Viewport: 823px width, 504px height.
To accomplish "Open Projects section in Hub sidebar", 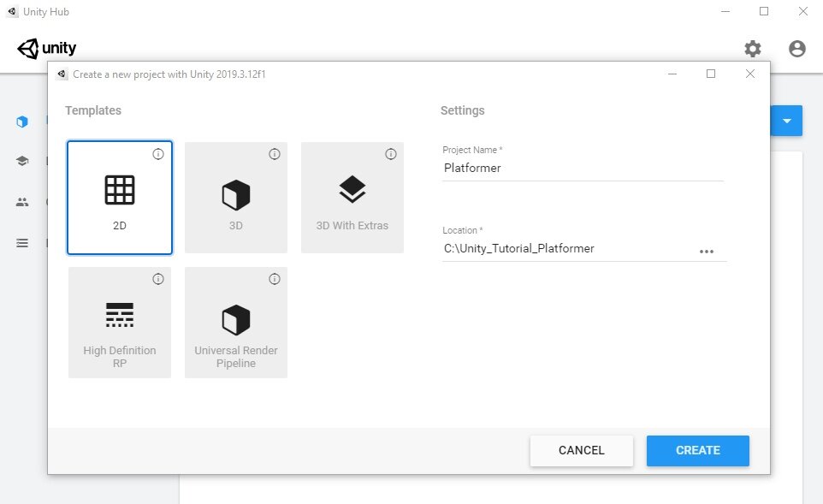I will click(x=22, y=122).
